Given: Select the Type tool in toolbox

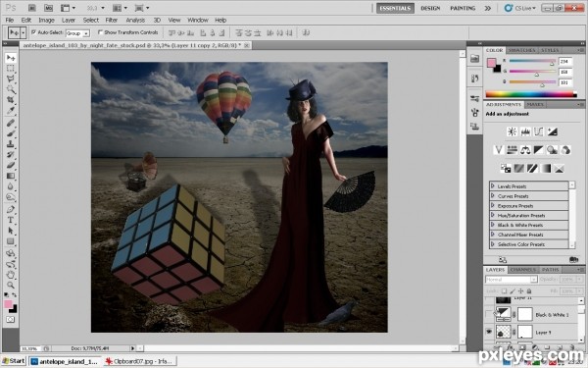Looking at the screenshot, I should coord(11,220).
